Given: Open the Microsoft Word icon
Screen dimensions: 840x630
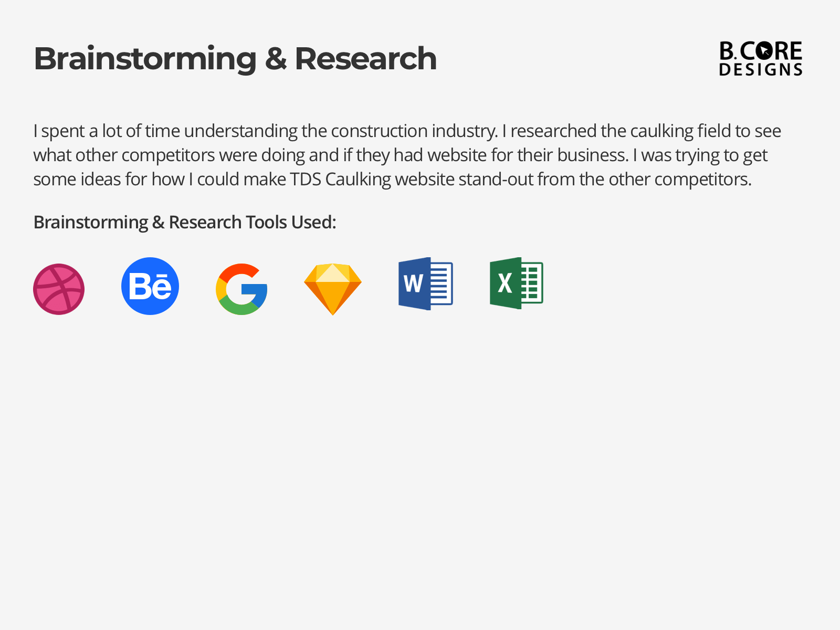Looking at the screenshot, I should (x=426, y=283).
